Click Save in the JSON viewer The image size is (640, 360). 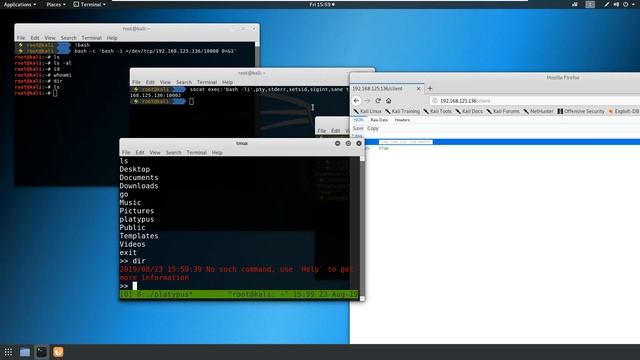358,128
